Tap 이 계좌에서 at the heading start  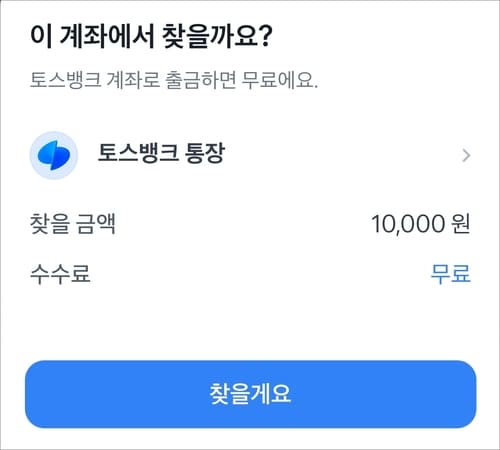pos(92,35)
